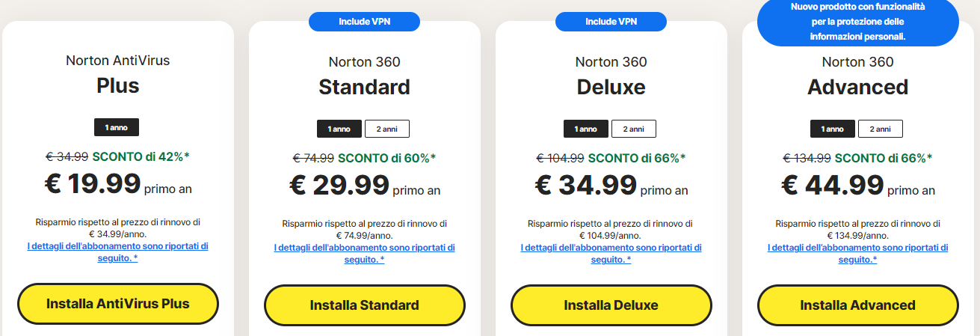Select 1 anno for Norton 360 Advanced
Image resolution: width=980 pixels, height=336 pixels.
pos(833,129)
